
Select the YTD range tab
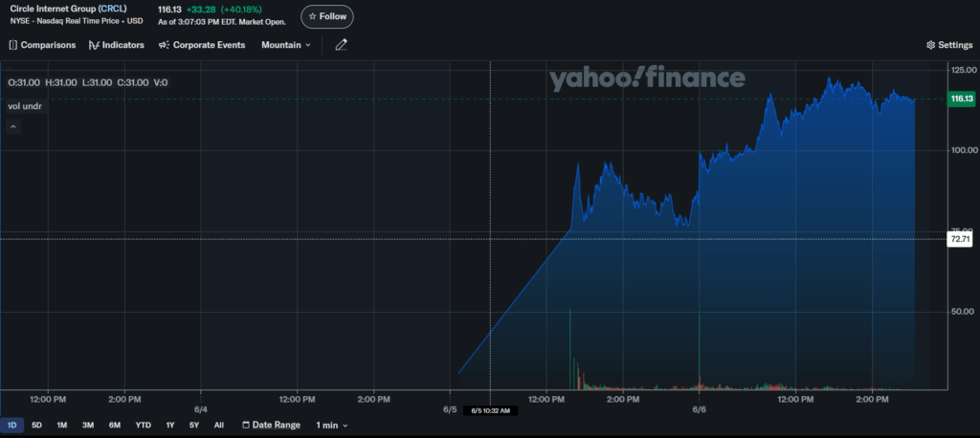[144, 425]
